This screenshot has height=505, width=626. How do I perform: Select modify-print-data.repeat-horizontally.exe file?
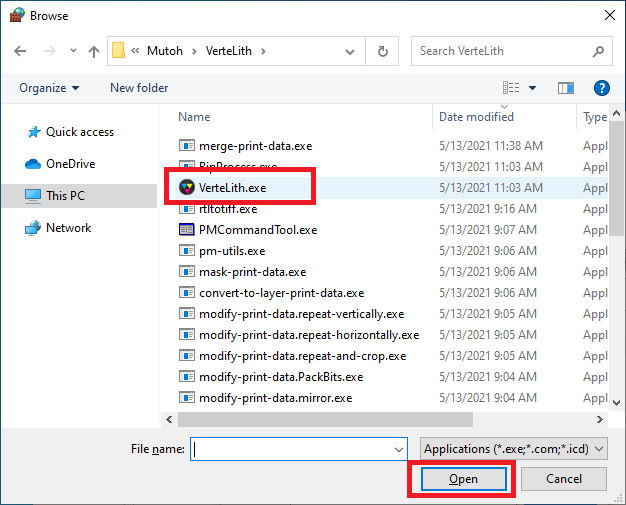309,335
